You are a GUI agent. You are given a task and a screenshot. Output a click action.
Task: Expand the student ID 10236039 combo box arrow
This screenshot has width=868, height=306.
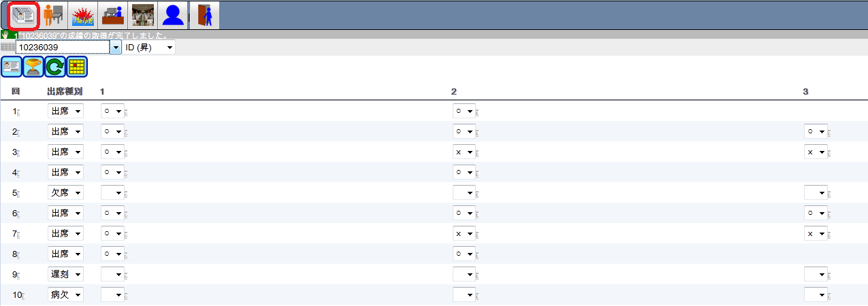click(x=116, y=47)
